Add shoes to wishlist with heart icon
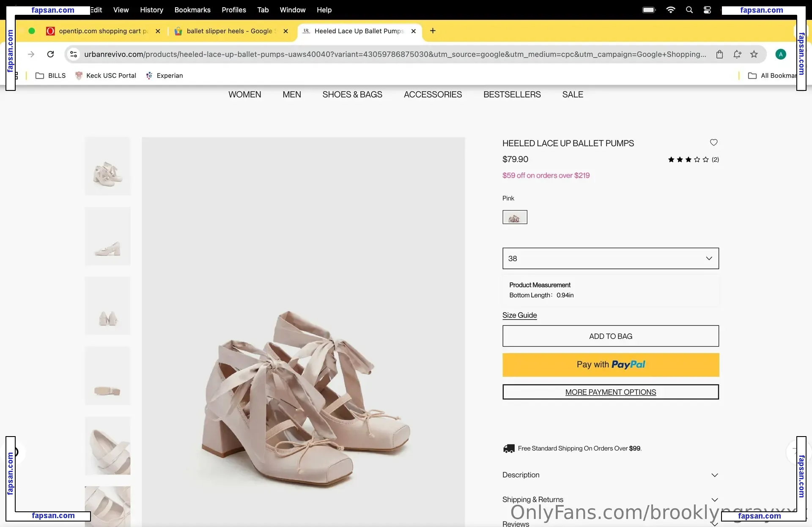The height and width of the screenshot is (527, 812). point(713,142)
